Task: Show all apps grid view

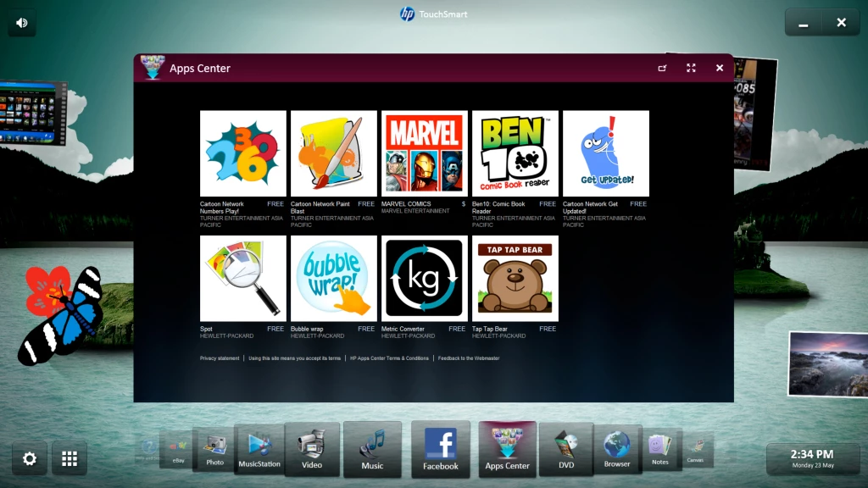Action: point(70,458)
